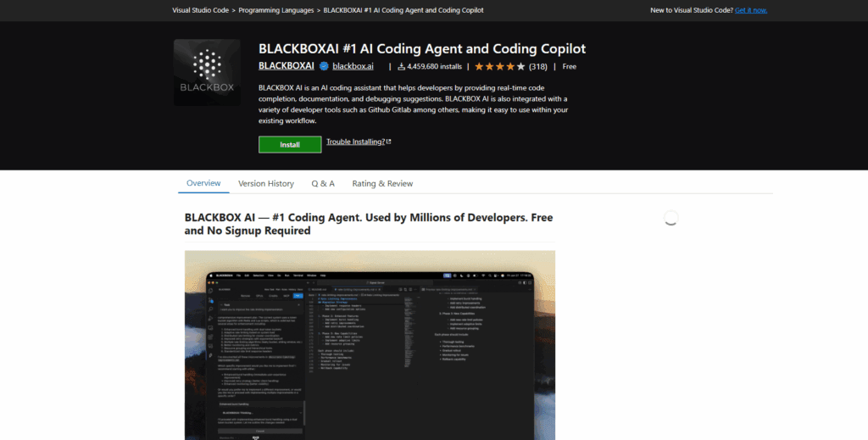Click the BLACKBOXAI breadcrumb current page text
868x440 pixels.
coord(403,10)
